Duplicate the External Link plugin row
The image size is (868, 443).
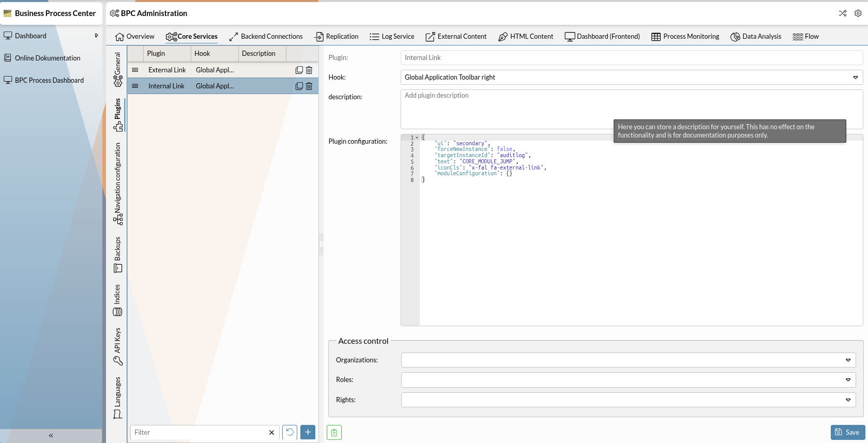point(299,70)
